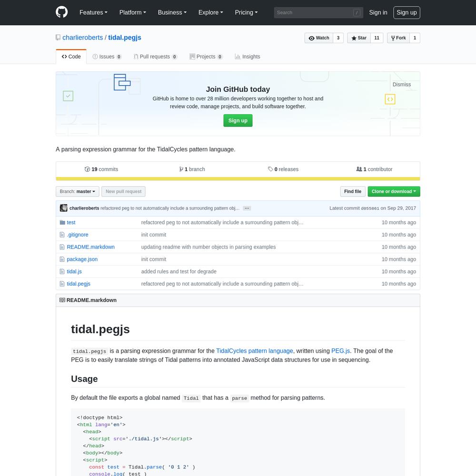476x476 pixels.
Task: Click the commits history clock icon
Action: pyautogui.click(x=87, y=169)
